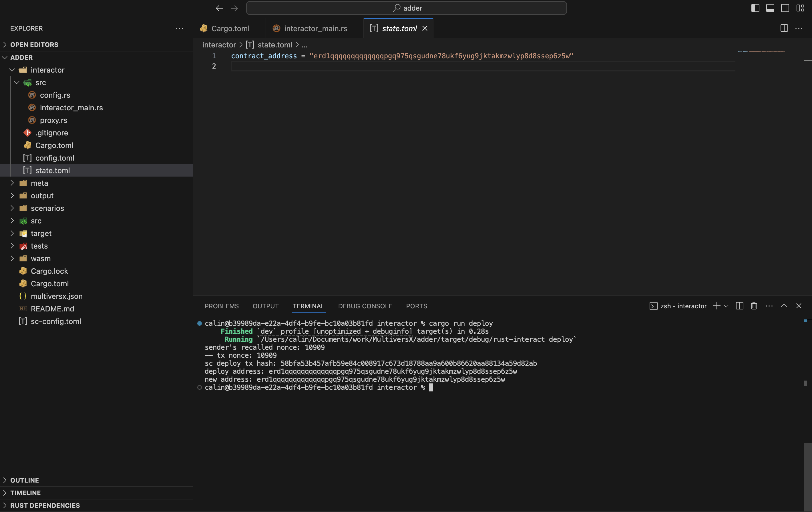812x512 pixels.
Task: Open editor more actions ellipsis
Action: [x=799, y=28]
